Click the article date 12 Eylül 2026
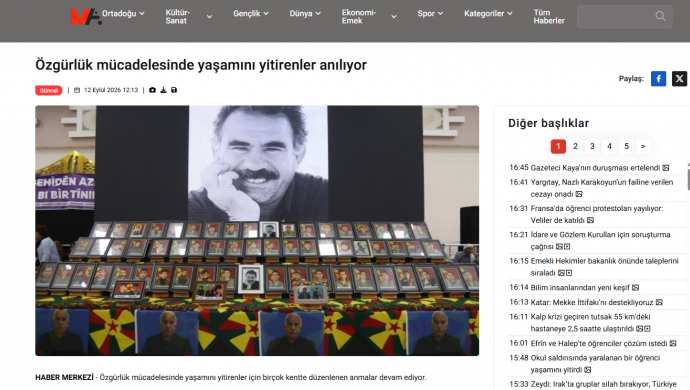The width and height of the screenshot is (690, 390). 111,90
